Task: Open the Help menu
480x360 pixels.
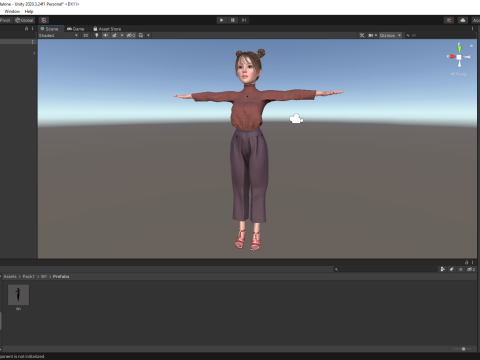Action: 29,11
